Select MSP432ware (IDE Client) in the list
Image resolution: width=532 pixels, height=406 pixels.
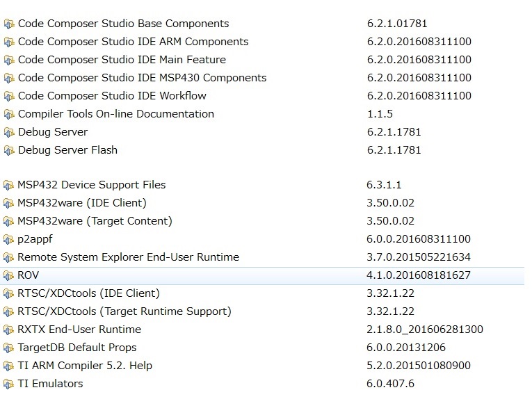click(82, 203)
